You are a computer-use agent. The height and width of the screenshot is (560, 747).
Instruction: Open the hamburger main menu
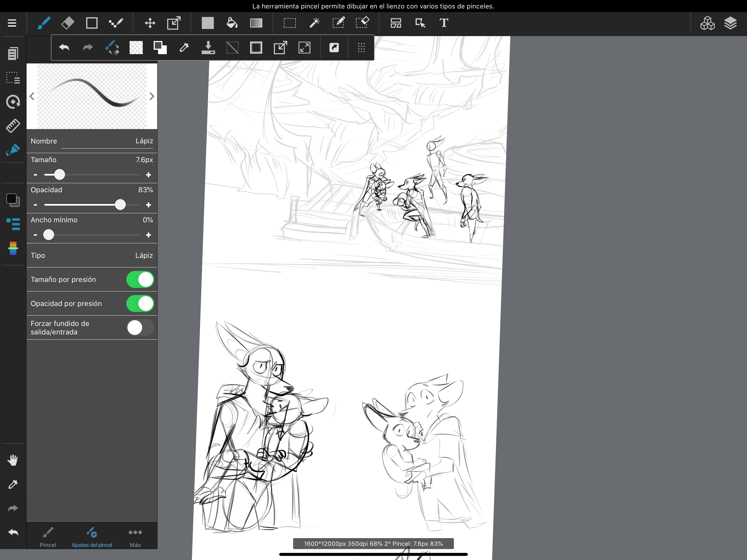click(x=12, y=23)
